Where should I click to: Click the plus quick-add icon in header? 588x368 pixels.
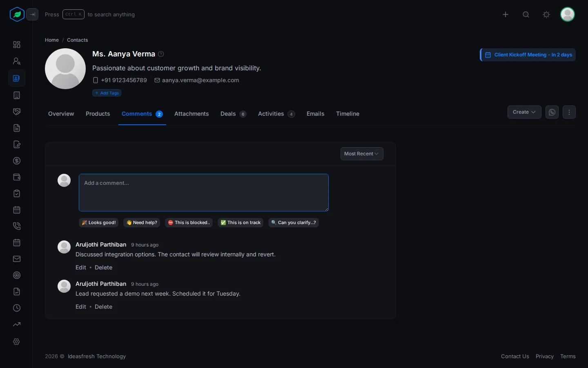pyautogui.click(x=506, y=14)
